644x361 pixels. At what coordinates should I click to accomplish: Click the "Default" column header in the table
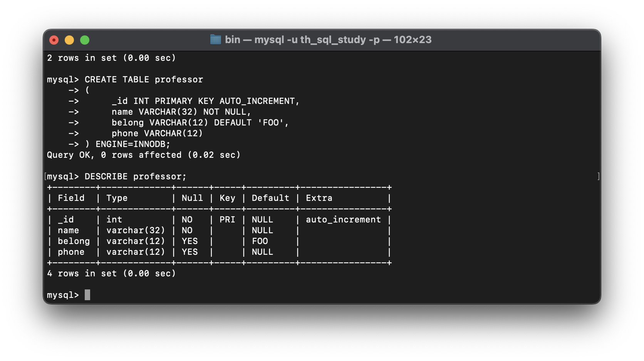coord(270,198)
